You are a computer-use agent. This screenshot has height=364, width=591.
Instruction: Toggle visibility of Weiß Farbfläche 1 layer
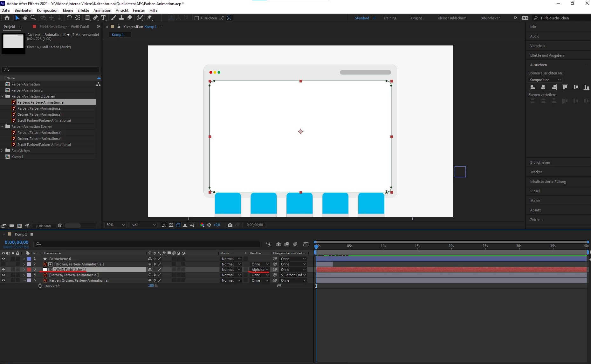click(x=3, y=270)
